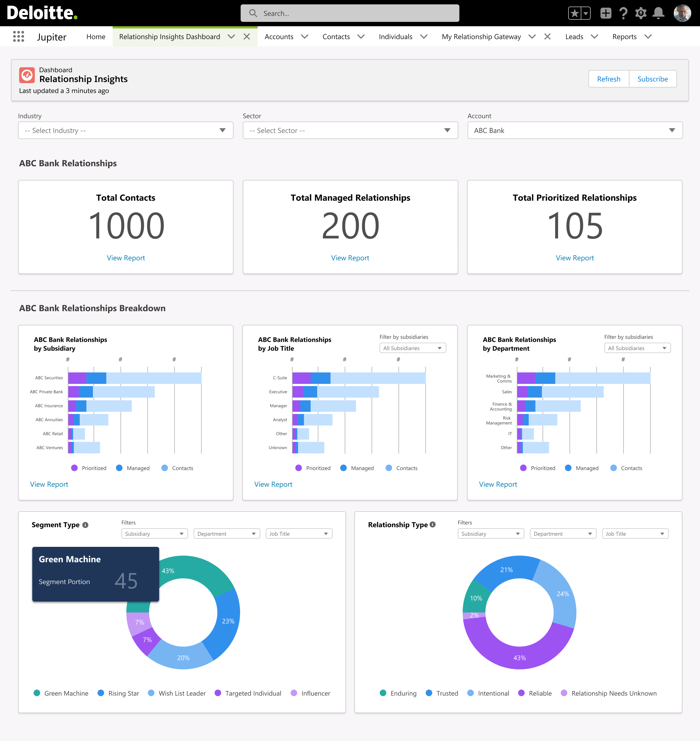700x741 pixels.
Task: Click the Relationship Needs Unknown legend swatch
Action: [564, 693]
